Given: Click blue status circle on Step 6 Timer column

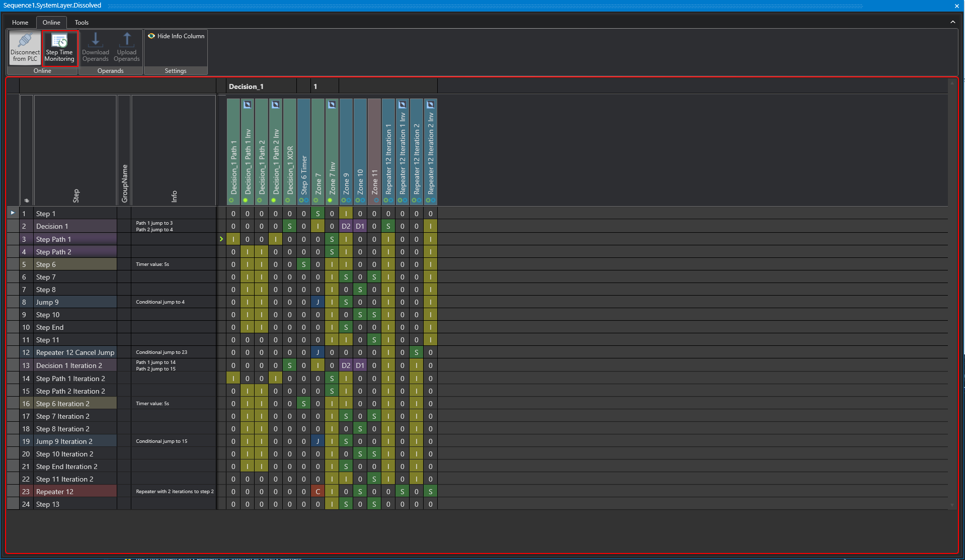Looking at the screenshot, I should [x=306, y=200].
